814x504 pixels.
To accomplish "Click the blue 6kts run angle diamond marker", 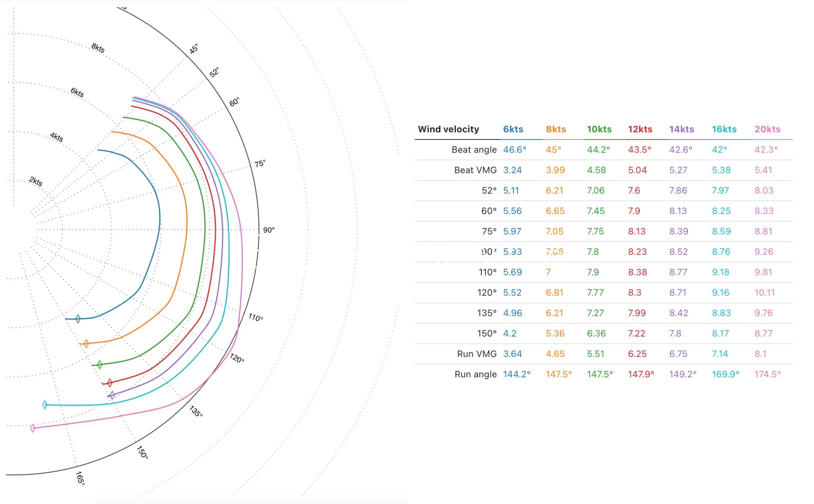I will (x=78, y=319).
